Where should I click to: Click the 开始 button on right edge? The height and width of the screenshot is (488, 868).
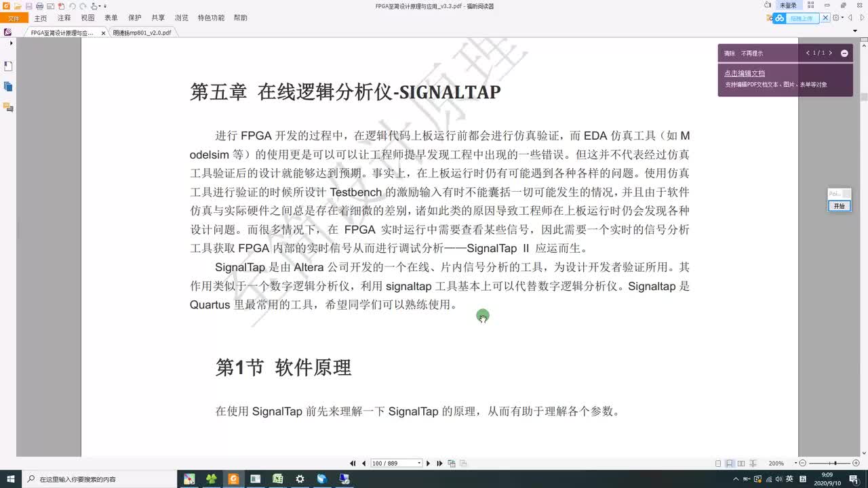[x=839, y=205]
